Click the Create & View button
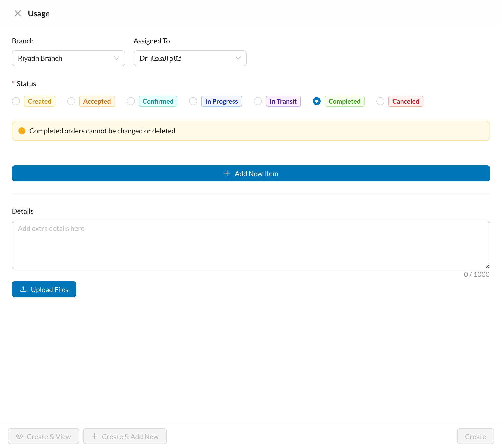502x448 pixels. coord(44,436)
